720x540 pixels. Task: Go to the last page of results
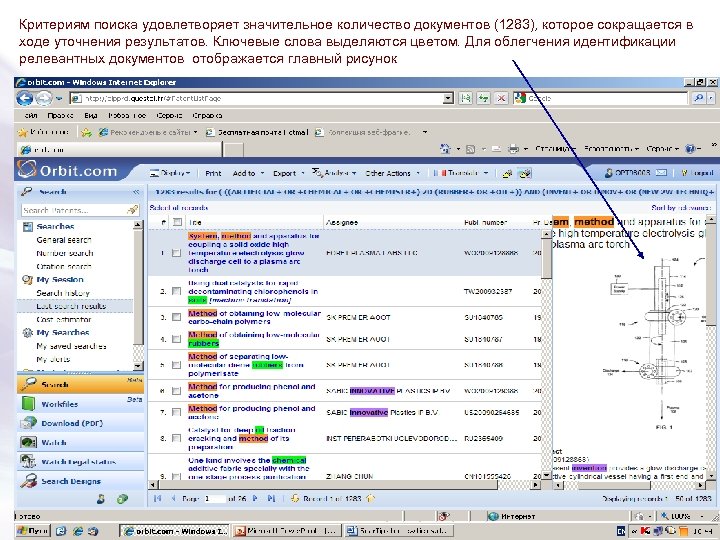271,498
